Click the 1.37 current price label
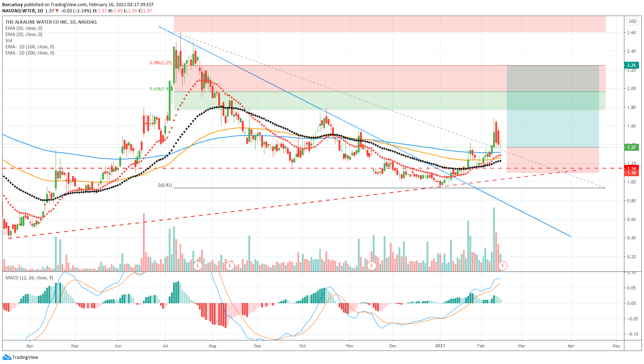This screenshot has width=644, height=364. [632, 147]
